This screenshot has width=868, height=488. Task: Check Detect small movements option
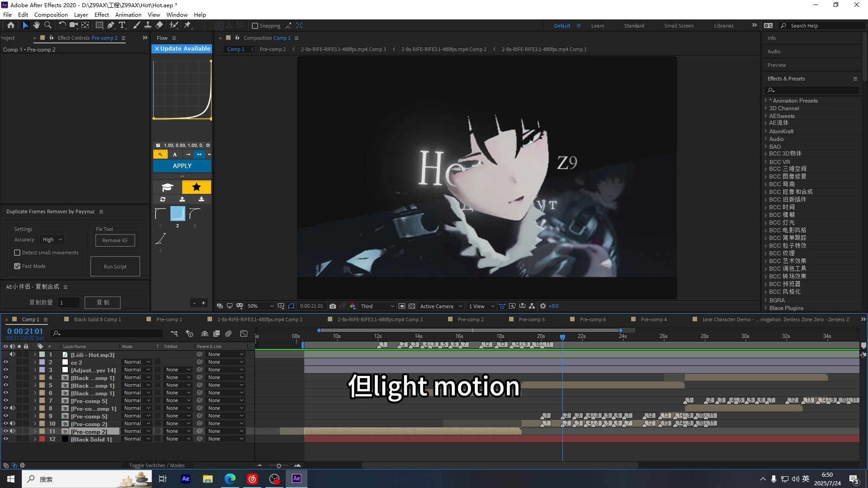pyautogui.click(x=17, y=253)
